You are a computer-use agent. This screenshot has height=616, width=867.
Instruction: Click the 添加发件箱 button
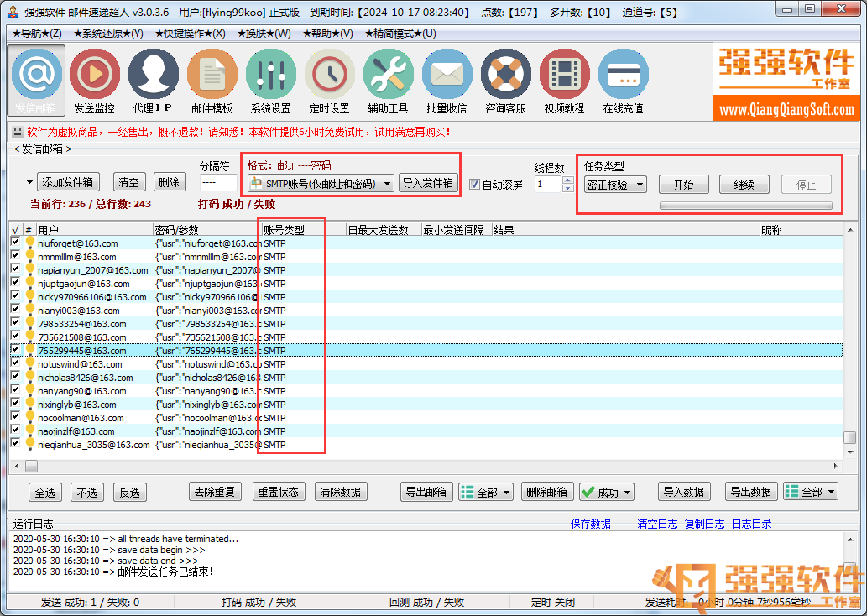point(68,182)
